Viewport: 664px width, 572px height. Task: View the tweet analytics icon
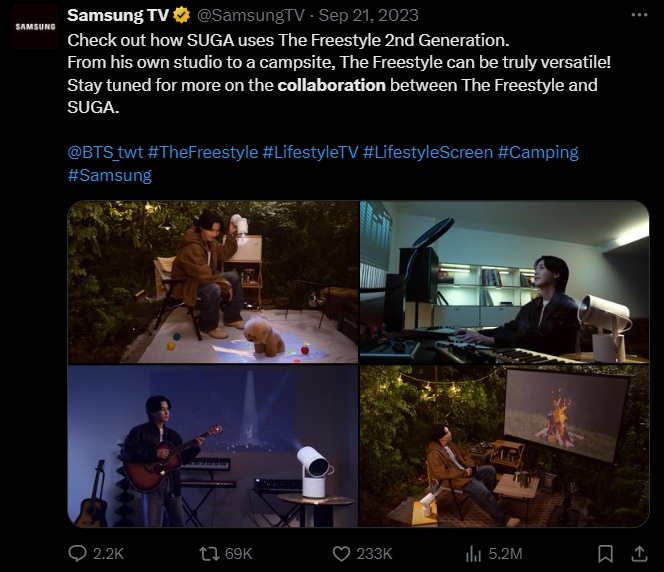tap(475, 552)
